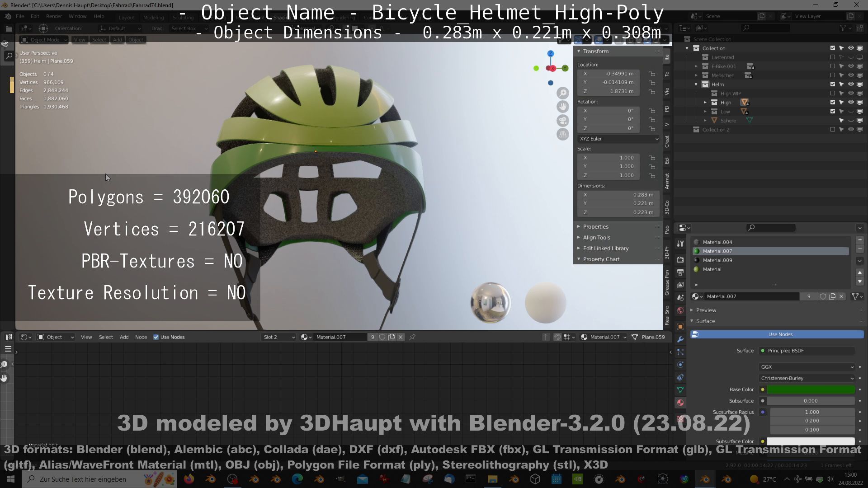The width and height of the screenshot is (868, 488).
Task: Click fake user shield icon in properties
Action: [823, 296]
